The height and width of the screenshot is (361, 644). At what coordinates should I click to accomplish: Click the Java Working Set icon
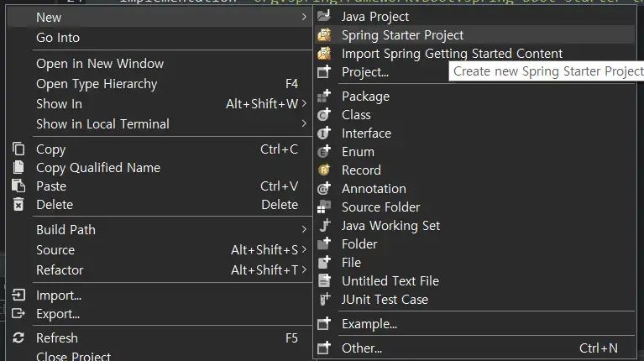pos(324,226)
